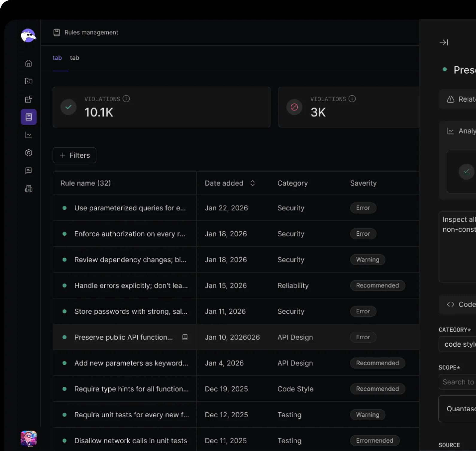476x451 pixels.
Task: Click the Scope search input field
Action: (458, 382)
